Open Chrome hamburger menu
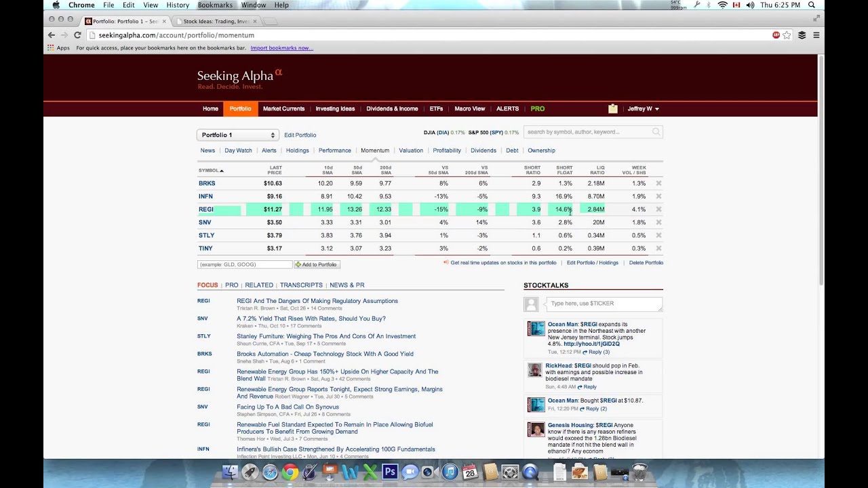 [816, 35]
